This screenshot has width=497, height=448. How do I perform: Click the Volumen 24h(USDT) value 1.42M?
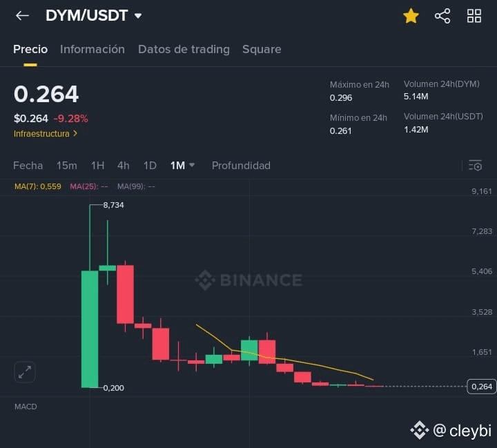click(x=416, y=130)
